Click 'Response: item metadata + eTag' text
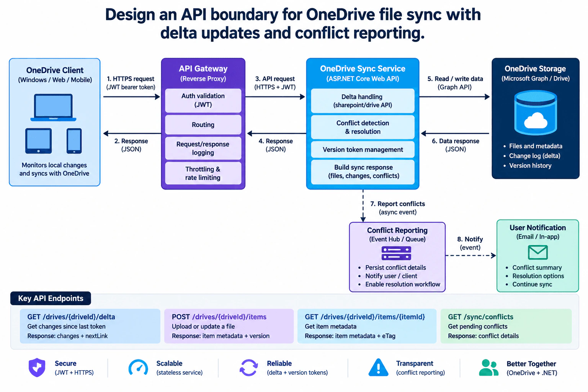This screenshot has height=392, width=588. (x=350, y=336)
